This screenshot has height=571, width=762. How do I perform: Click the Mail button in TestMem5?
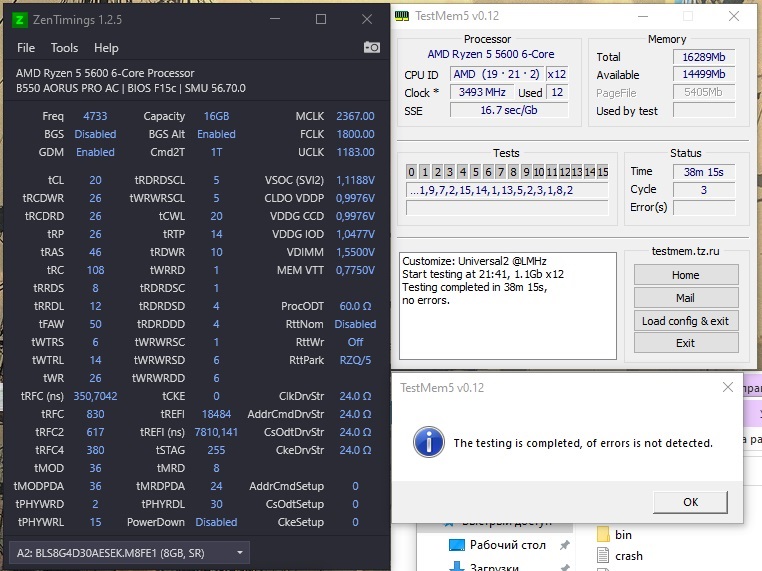tap(686, 298)
